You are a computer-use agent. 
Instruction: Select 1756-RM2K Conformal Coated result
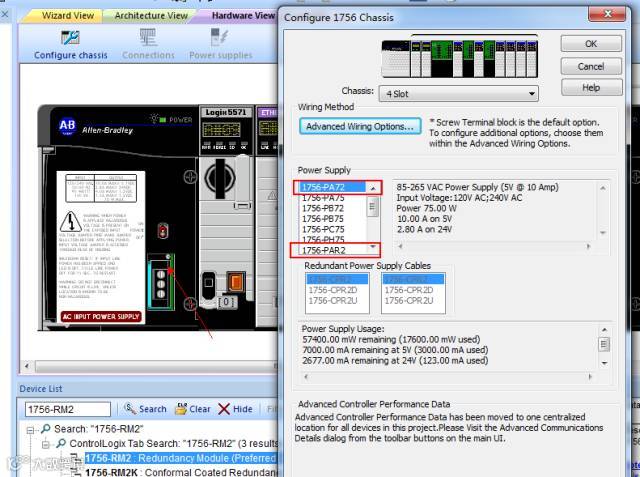[x=181, y=472]
